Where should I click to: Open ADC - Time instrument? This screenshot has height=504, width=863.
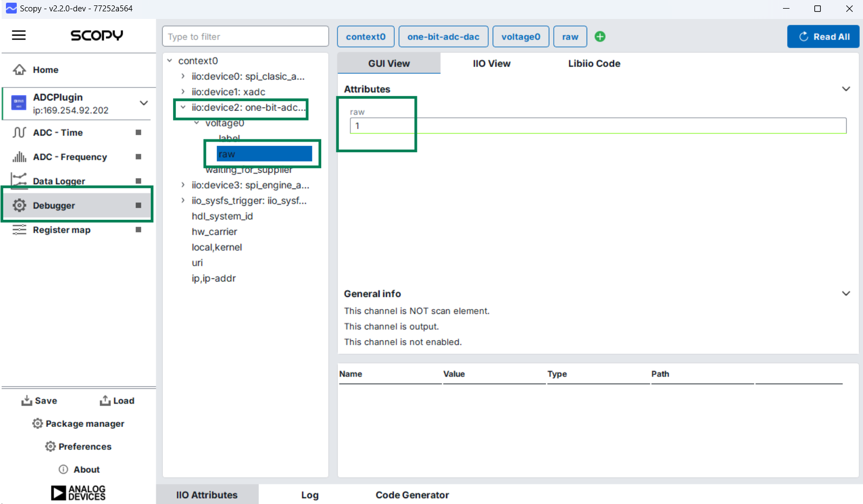coord(58,132)
